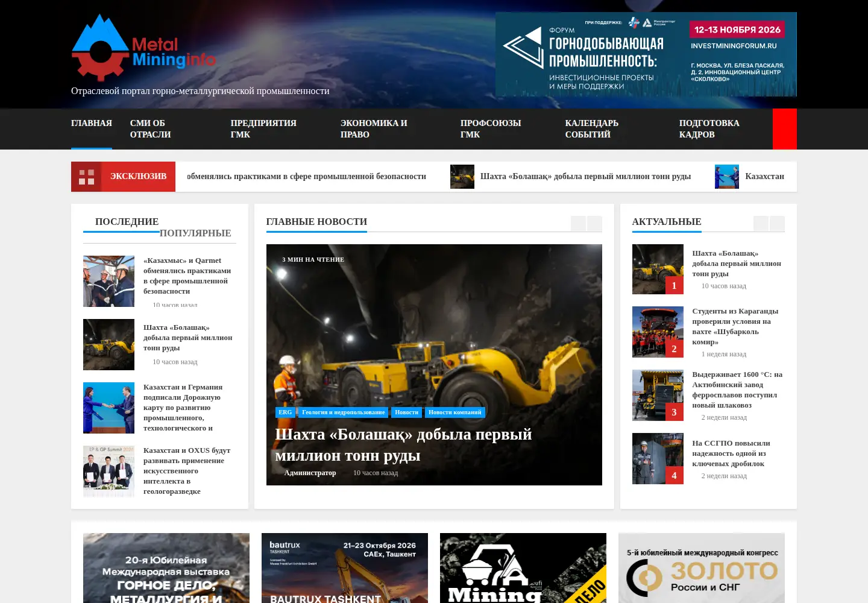Viewport: 868px width, 603px height.
Task: Click the red square button in navigation bar
Action: pyautogui.click(x=785, y=129)
